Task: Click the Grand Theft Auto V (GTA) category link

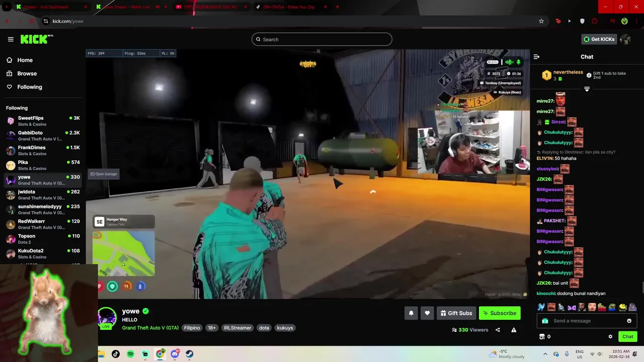Action: click(x=150, y=328)
